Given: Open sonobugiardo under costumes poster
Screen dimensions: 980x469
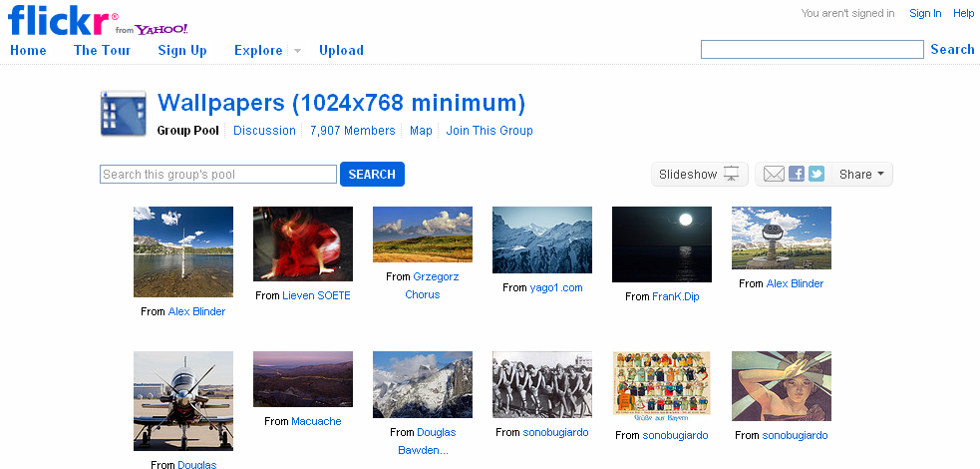Looking at the screenshot, I should point(676,435).
